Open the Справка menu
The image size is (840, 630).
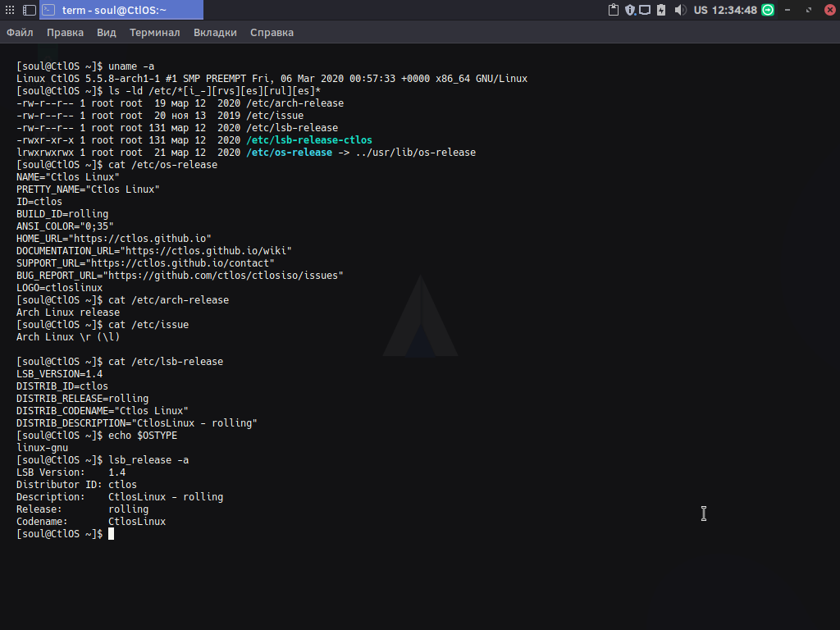[272, 33]
